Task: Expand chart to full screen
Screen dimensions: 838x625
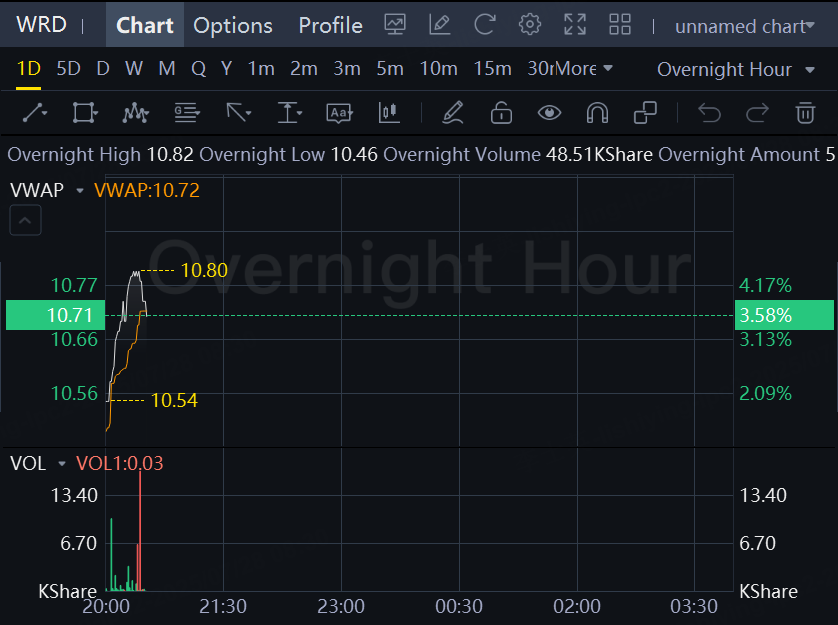Action: coord(575,25)
